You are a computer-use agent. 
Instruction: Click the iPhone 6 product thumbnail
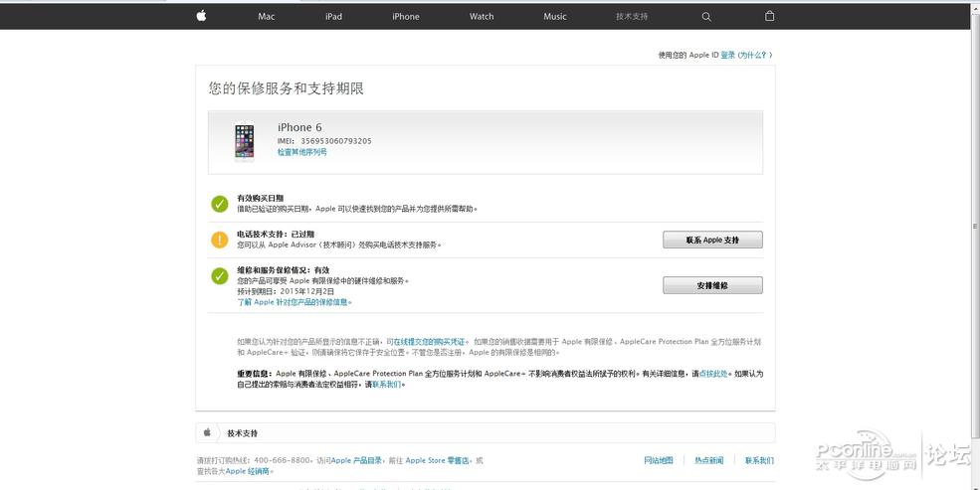click(245, 142)
